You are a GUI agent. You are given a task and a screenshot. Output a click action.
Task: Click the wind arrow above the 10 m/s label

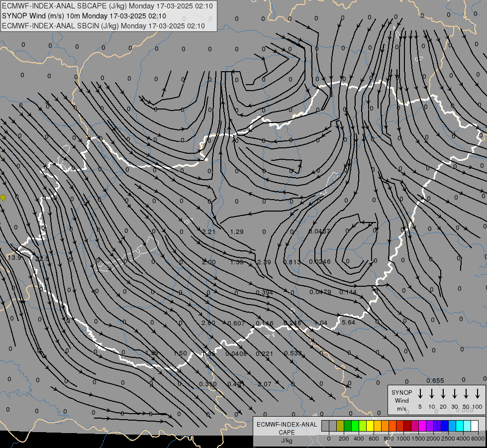(432, 394)
